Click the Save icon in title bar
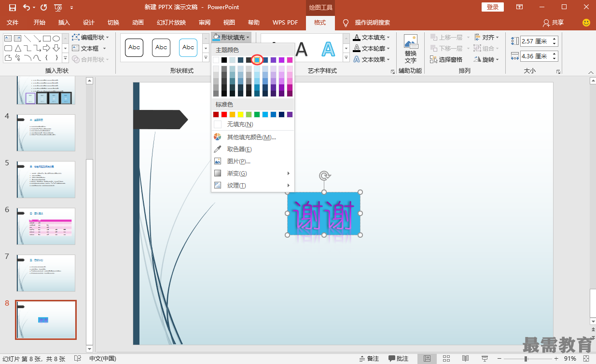Image resolution: width=596 pixels, height=364 pixels. pos(12,7)
